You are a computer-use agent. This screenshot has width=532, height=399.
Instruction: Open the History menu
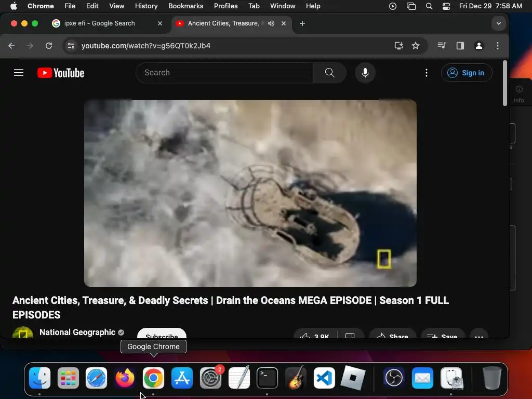pos(146,6)
